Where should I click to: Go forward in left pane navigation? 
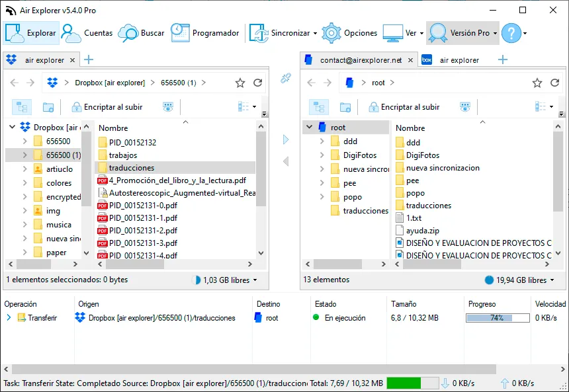(x=30, y=83)
